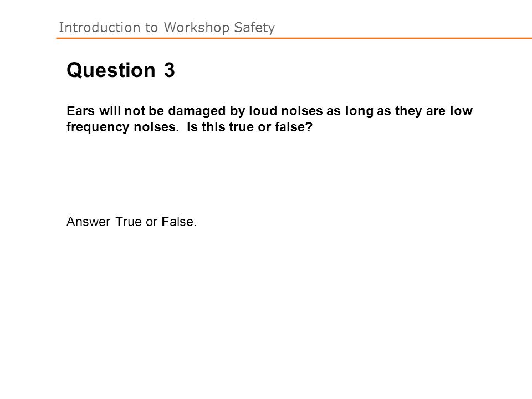
Task: Click 'loud noises' in the question text
Action: (x=286, y=111)
